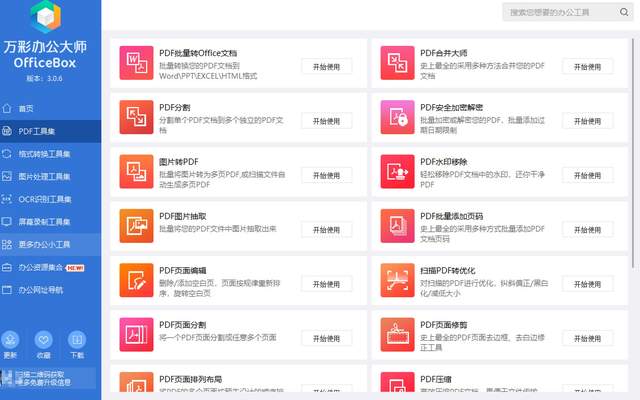Screen dimensions: 640x400
Task: Click the PDF合并大师 title text
Action: click(444, 53)
